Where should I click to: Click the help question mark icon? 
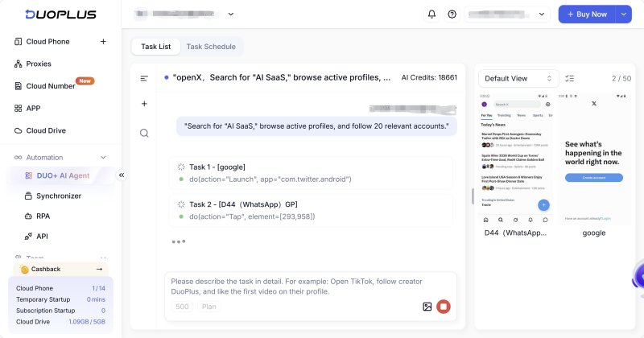452,14
